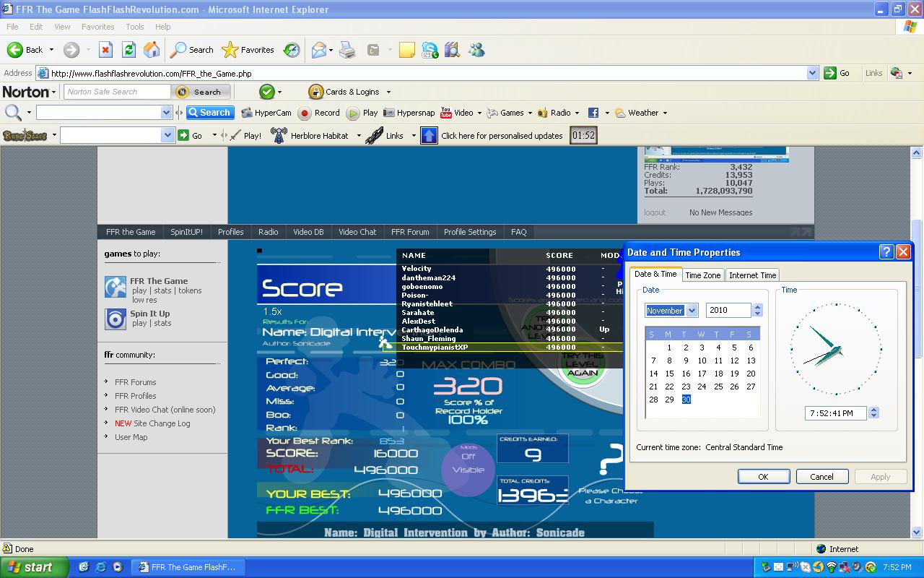Click the Norton green checkmark icon

tap(267, 92)
